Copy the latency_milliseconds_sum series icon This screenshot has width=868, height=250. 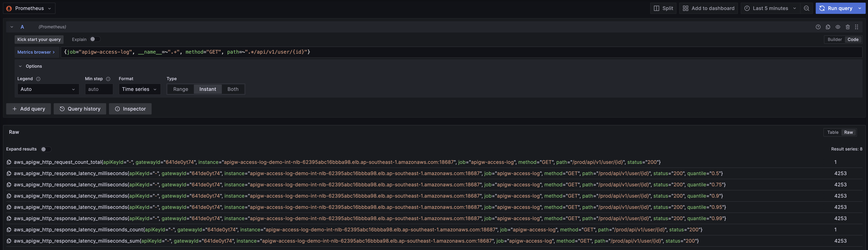(9, 241)
